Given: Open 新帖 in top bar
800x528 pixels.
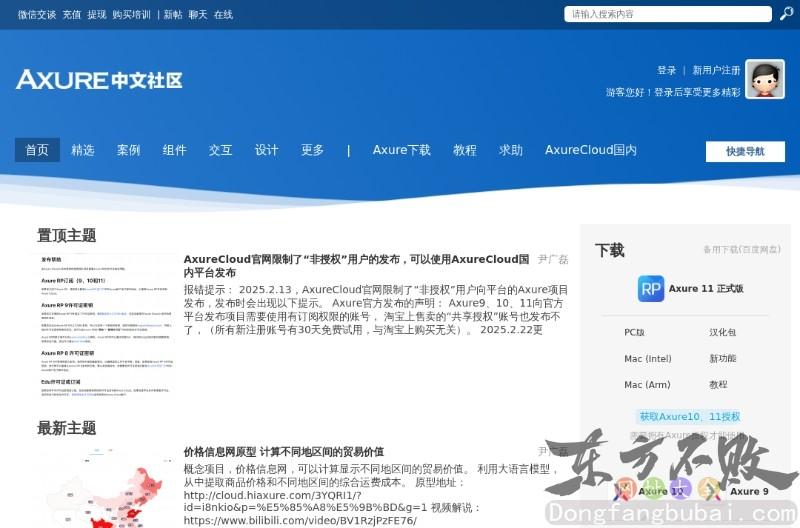Looking at the screenshot, I should [x=173, y=15].
